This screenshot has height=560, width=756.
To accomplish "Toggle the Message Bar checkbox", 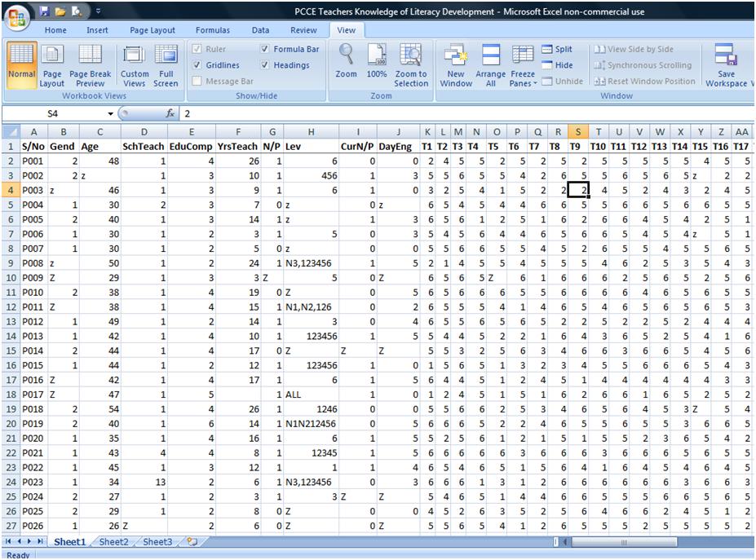I will click(x=197, y=81).
